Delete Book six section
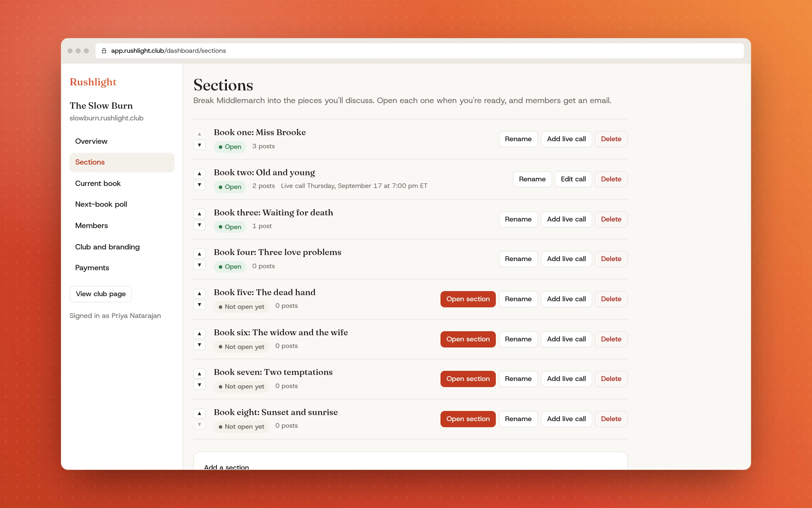Image resolution: width=812 pixels, height=508 pixels. point(611,339)
